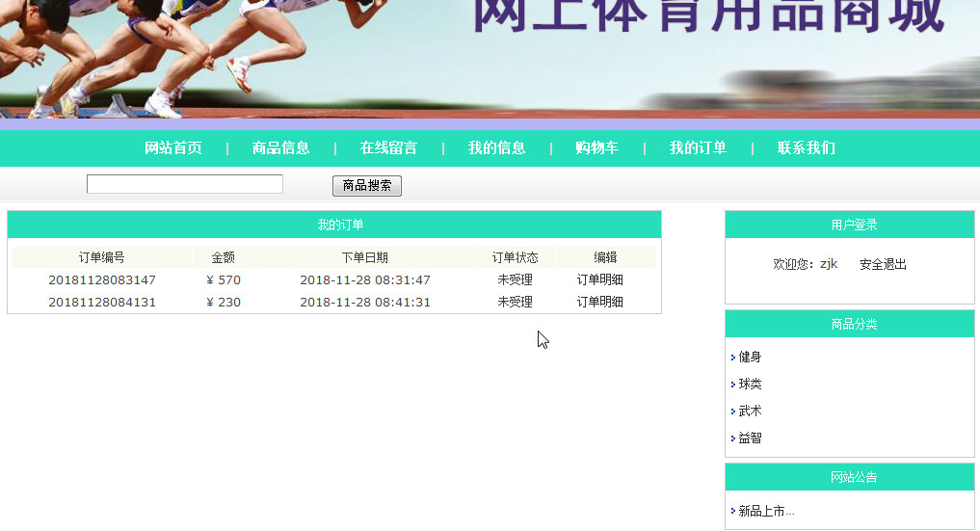Open the 球类 product category
Screen dimensions: 980x531
coord(750,385)
